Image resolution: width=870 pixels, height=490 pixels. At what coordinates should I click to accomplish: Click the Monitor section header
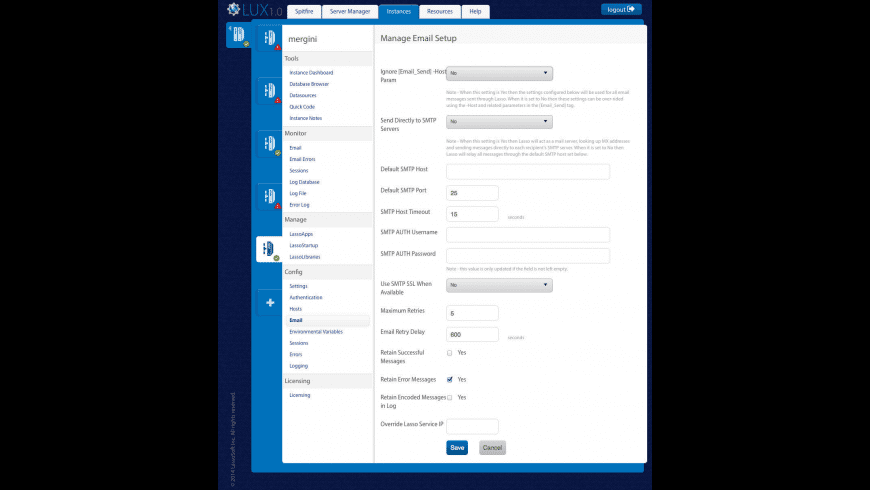click(327, 134)
